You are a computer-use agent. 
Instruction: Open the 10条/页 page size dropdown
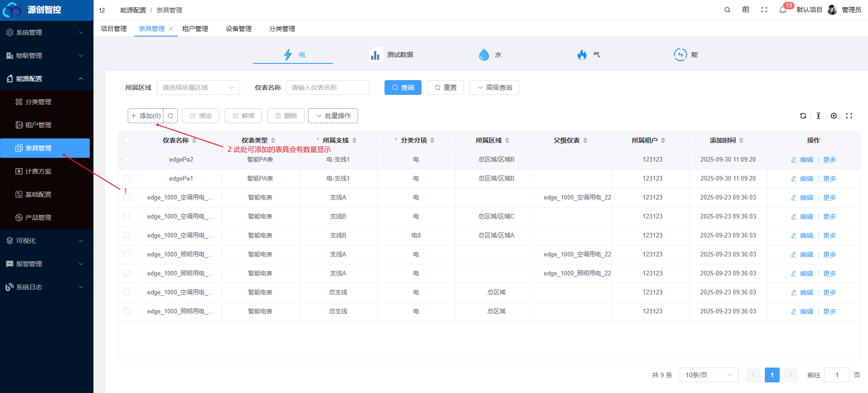(709, 375)
